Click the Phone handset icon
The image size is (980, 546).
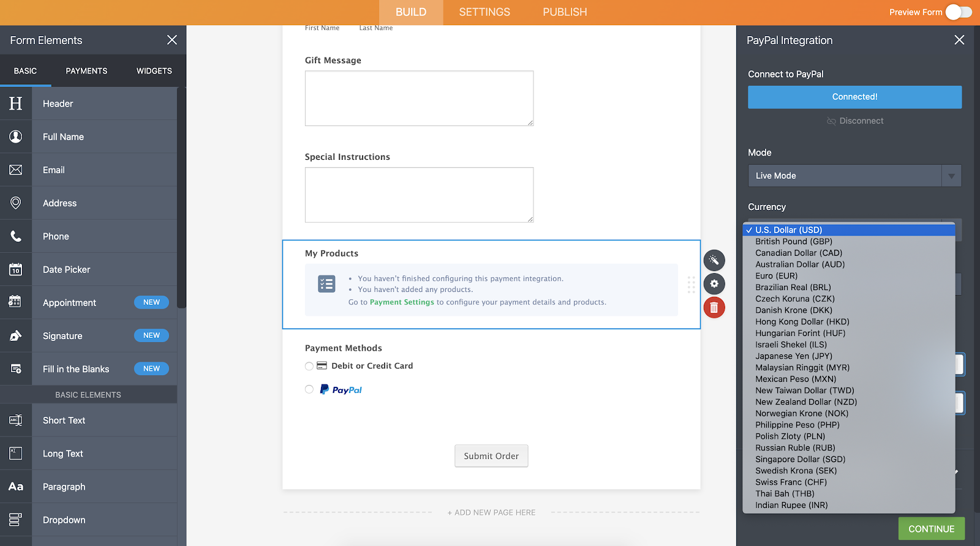click(16, 236)
